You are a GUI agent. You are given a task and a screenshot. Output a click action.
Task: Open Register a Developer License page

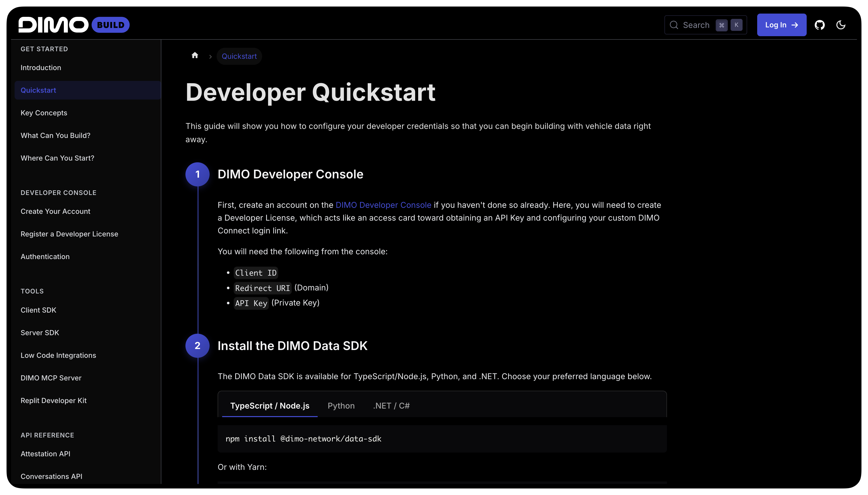pos(69,234)
